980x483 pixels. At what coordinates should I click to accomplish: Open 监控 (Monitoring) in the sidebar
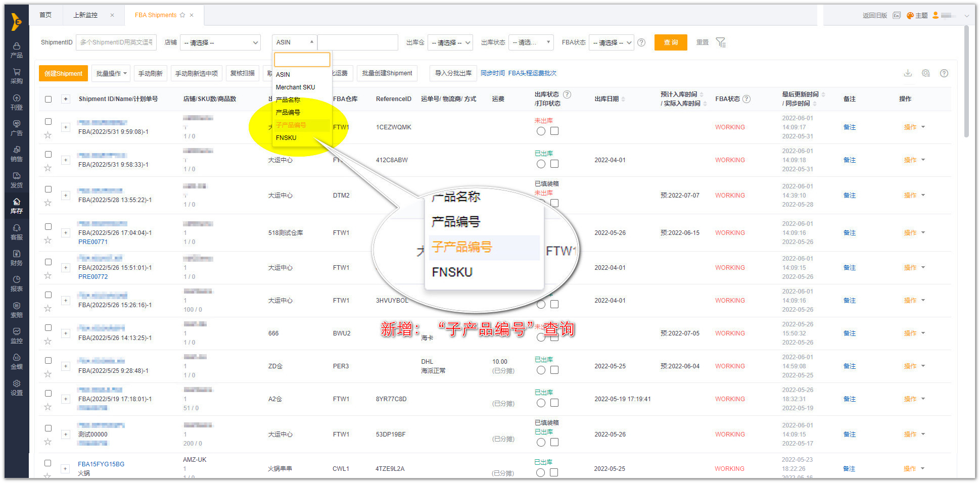(17, 335)
